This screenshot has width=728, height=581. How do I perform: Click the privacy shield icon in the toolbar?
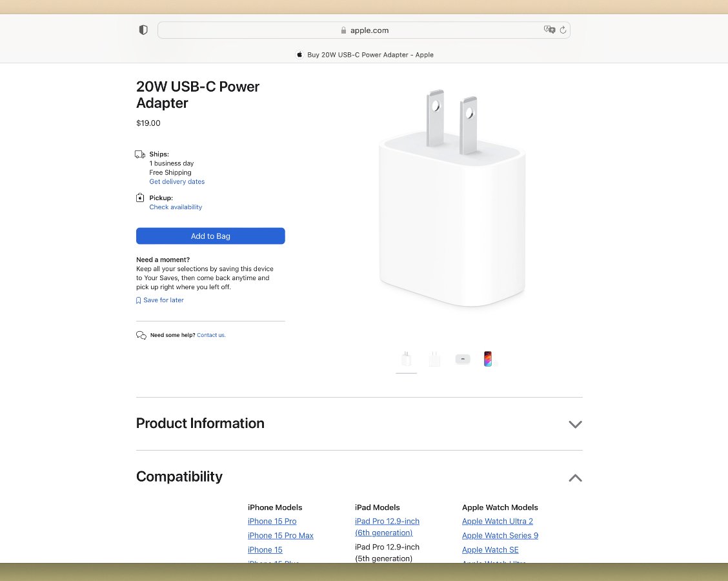click(x=143, y=30)
